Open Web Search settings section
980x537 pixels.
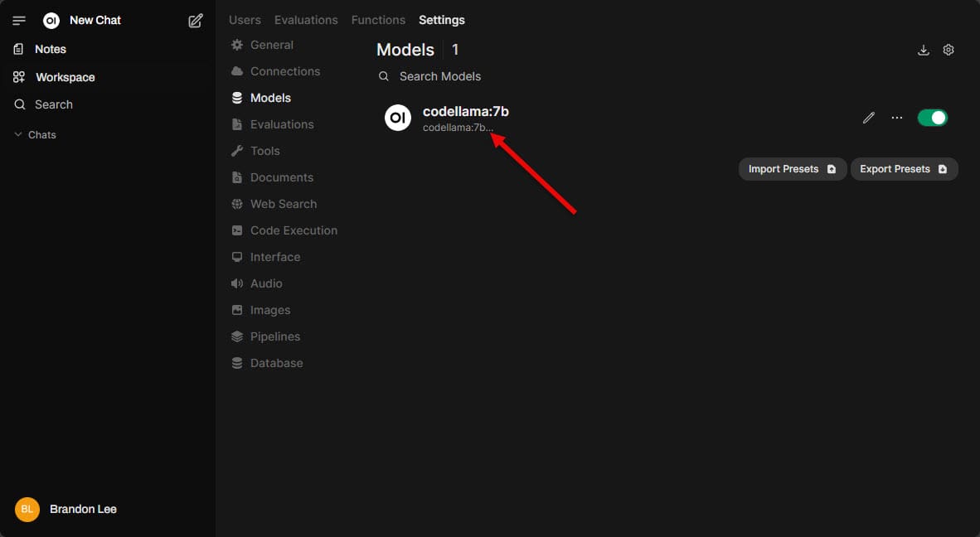point(283,204)
